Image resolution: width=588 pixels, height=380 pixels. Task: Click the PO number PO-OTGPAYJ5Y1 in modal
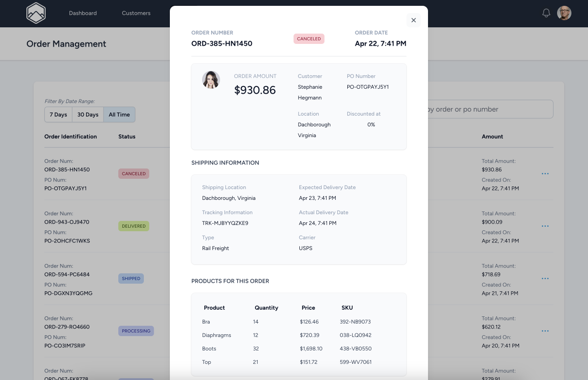coord(368,87)
